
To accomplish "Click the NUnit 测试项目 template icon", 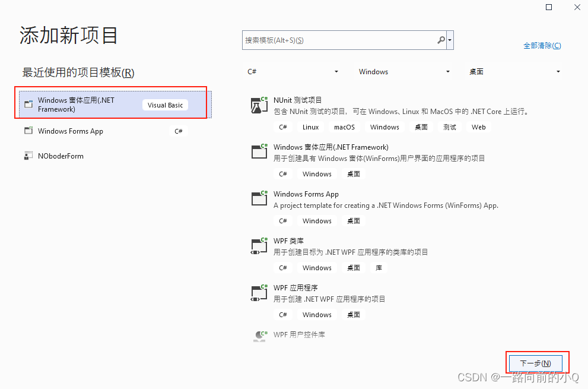I will (259, 105).
